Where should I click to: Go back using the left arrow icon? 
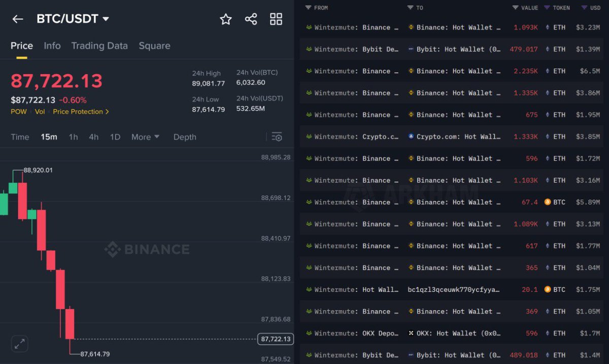point(18,19)
